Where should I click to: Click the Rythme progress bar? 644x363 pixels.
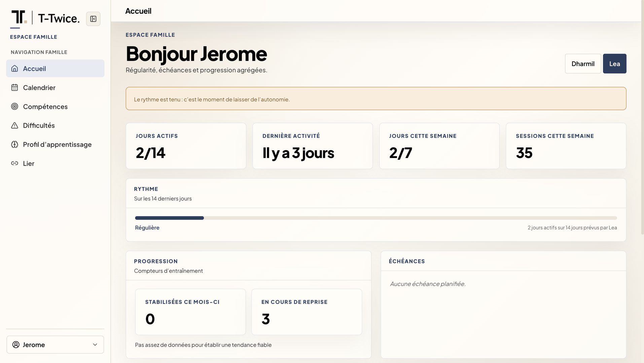pos(376,218)
